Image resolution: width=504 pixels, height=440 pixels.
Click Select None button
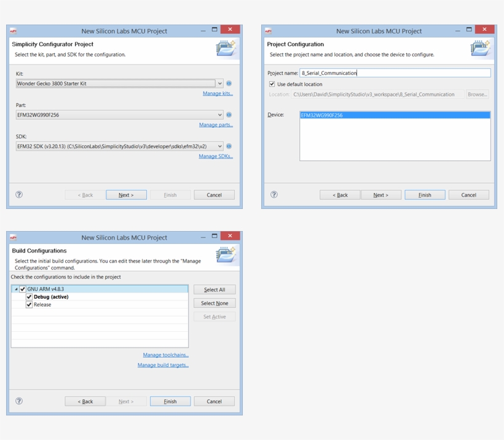(215, 303)
